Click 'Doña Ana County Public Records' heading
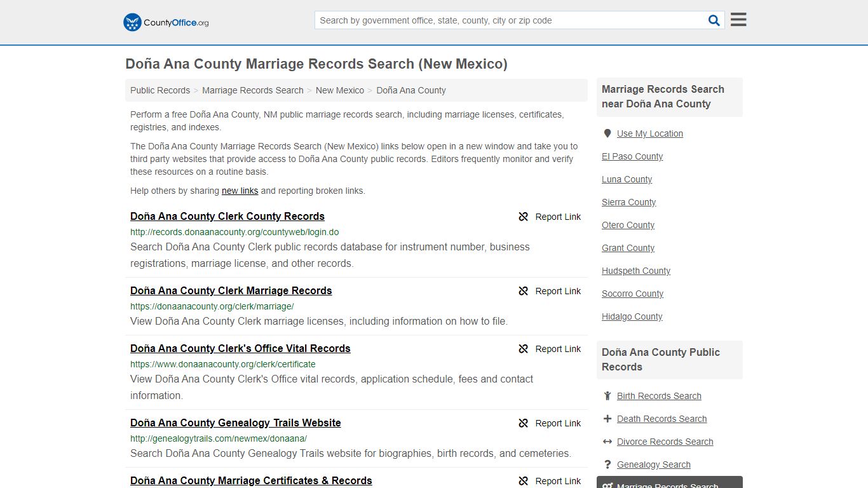868x488 pixels. 661,360
